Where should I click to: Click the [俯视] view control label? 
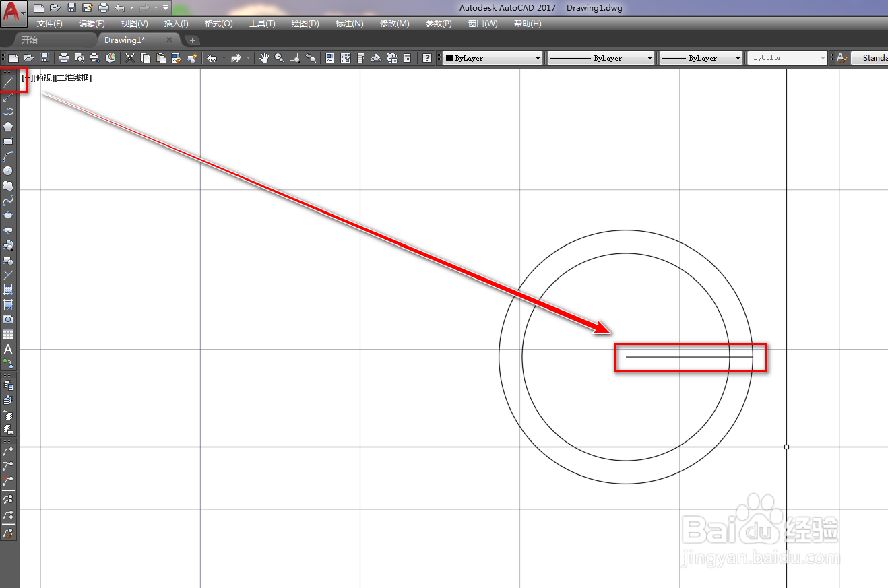[42, 78]
